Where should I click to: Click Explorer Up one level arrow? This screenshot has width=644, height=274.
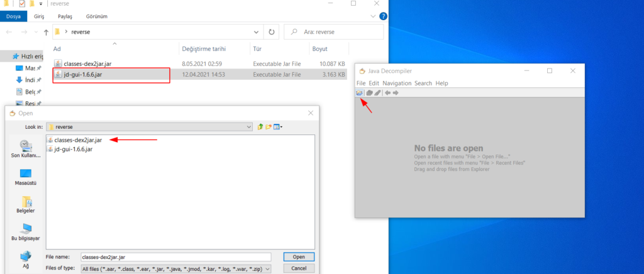point(46,32)
